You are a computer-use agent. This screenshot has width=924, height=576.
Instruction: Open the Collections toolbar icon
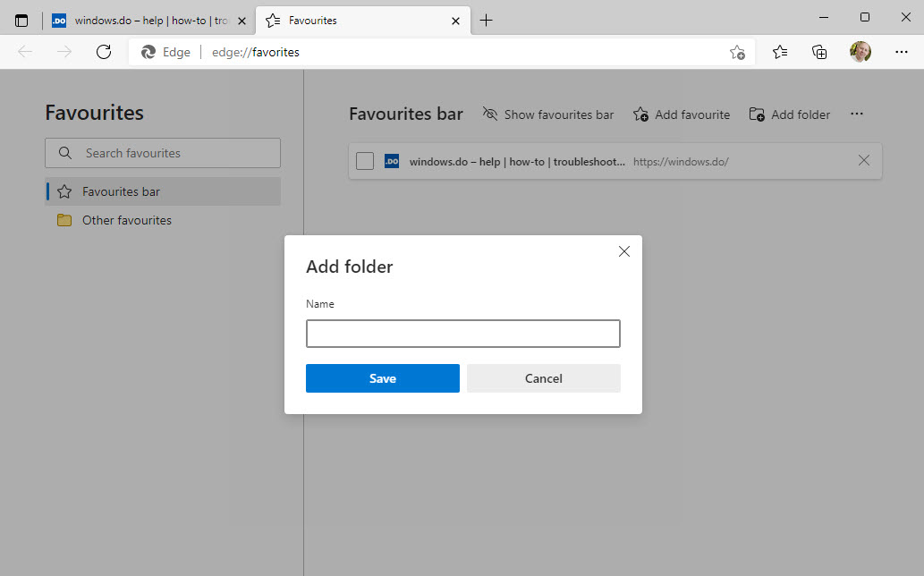[819, 52]
